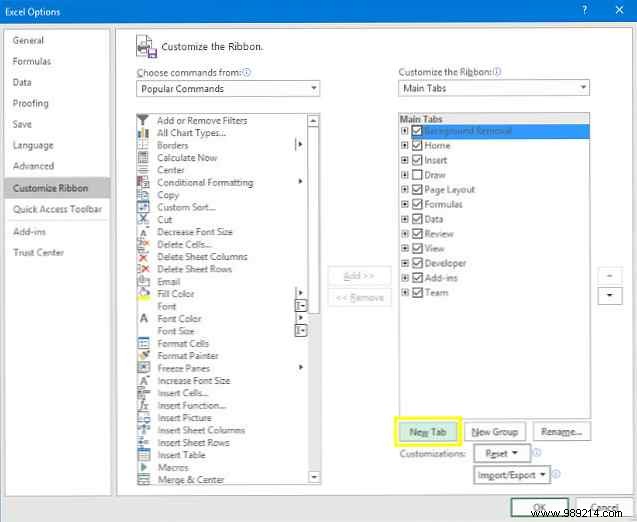Open the Reset customizations dropdown
This screenshot has height=522, width=637.
pyautogui.click(x=502, y=453)
